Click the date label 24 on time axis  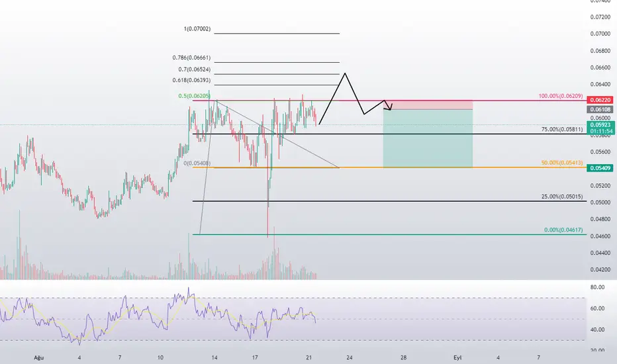click(350, 357)
